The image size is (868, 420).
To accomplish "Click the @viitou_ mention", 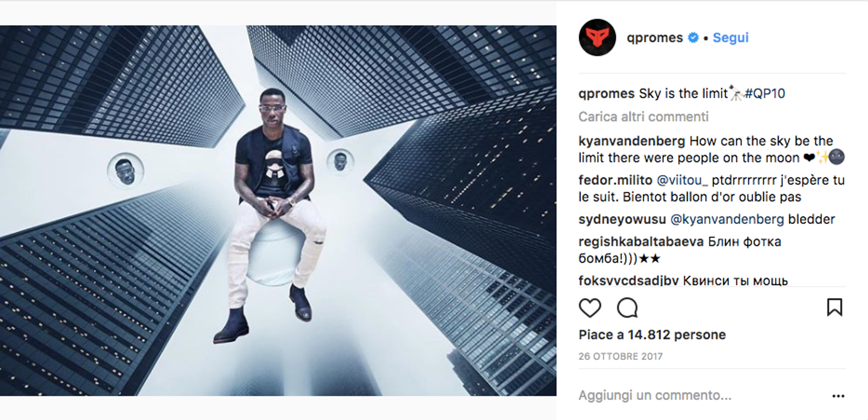I will [x=682, y=180].
